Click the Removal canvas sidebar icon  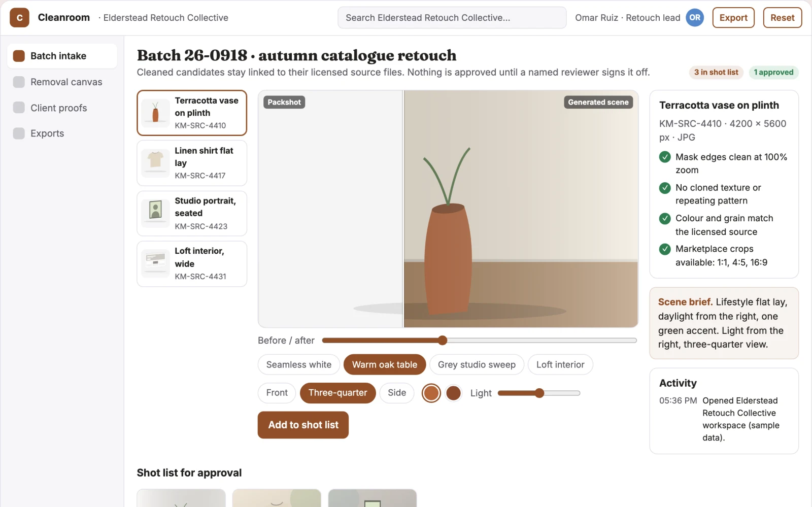click(19, 82)
